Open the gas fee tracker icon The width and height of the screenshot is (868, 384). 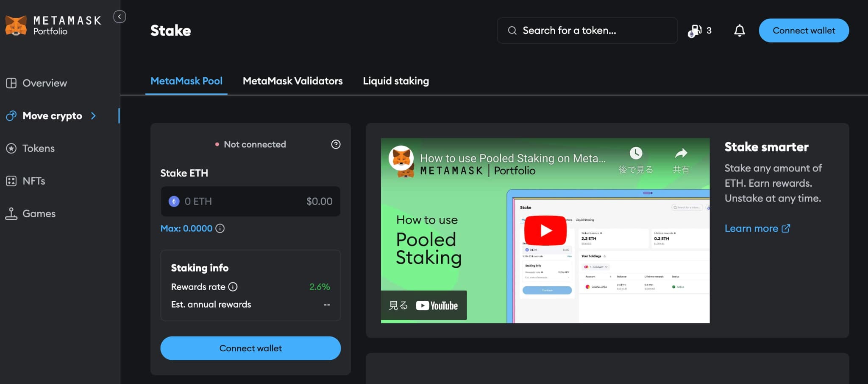(x=695, y=31)
